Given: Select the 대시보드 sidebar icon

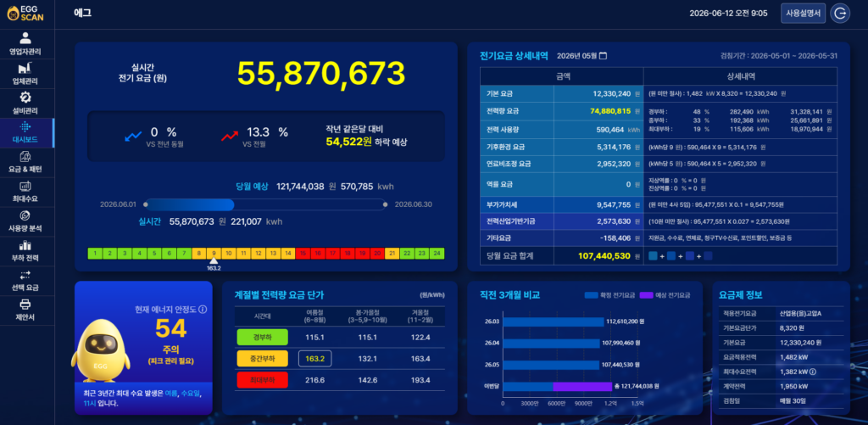Looking at the screenshot, I should 25,127.
